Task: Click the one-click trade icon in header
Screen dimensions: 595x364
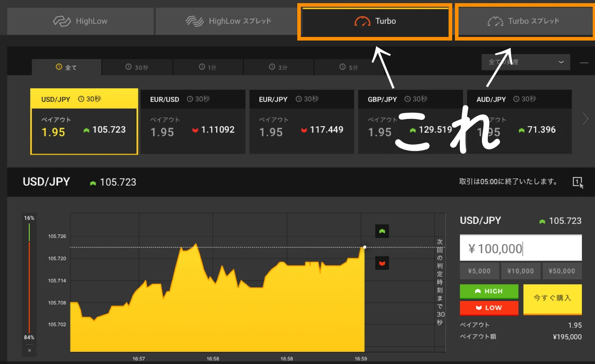Action: click(x=577, y=182)
